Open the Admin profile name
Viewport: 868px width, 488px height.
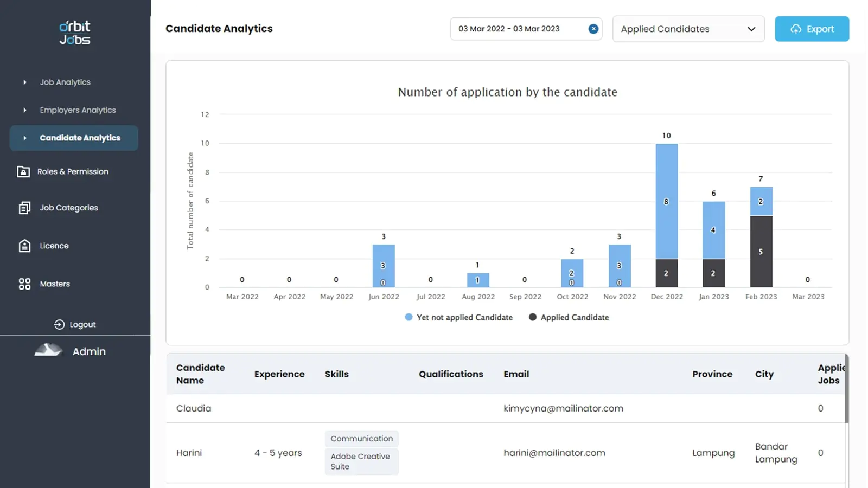[x=89, y=351]
